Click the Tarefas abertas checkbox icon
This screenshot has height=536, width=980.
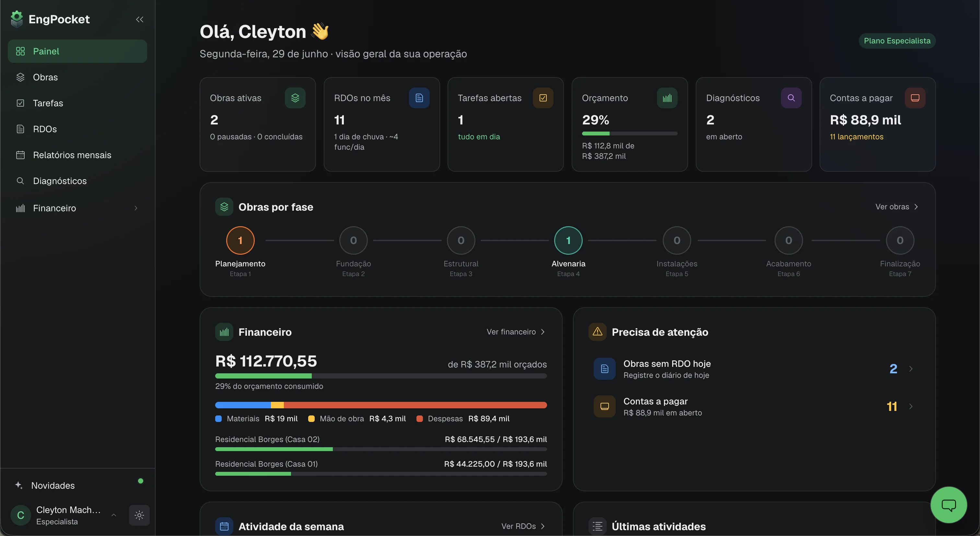tap(543, 98)
